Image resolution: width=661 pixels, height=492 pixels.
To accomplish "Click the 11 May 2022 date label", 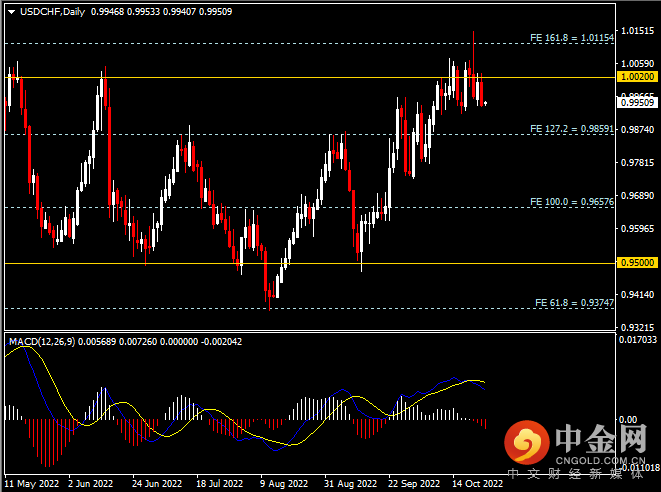I will (31, 484).
